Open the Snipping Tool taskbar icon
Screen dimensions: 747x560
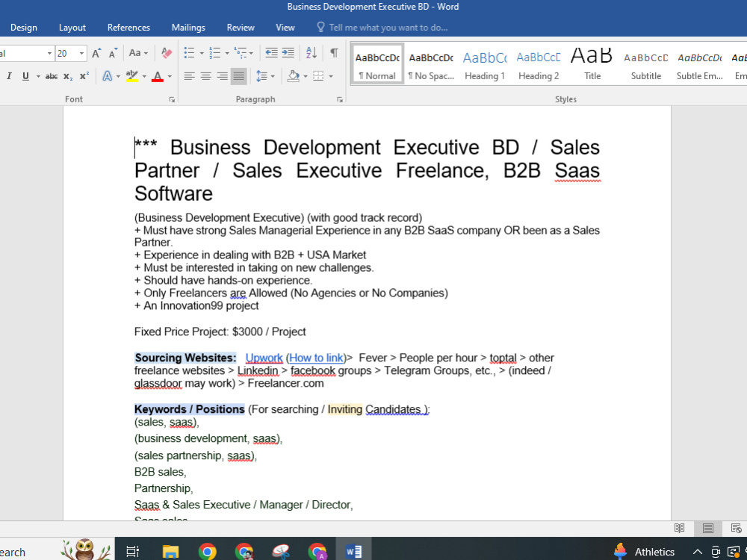click(x=281, y=552)
